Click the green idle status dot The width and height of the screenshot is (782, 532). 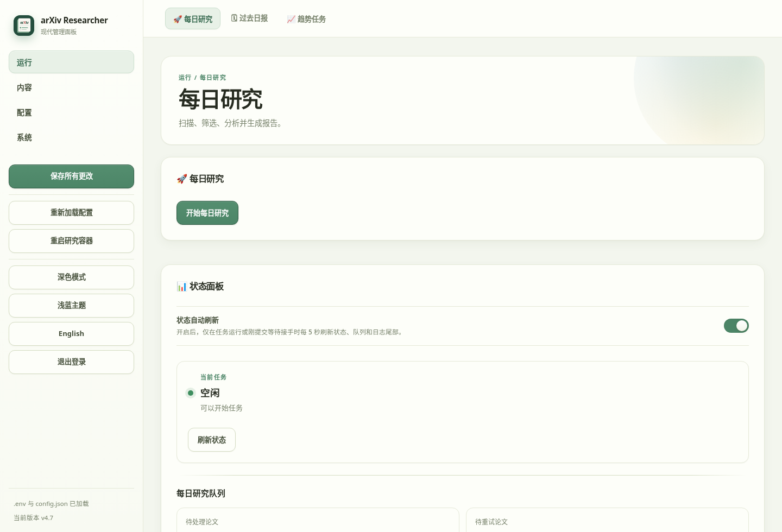pos(191,393)
